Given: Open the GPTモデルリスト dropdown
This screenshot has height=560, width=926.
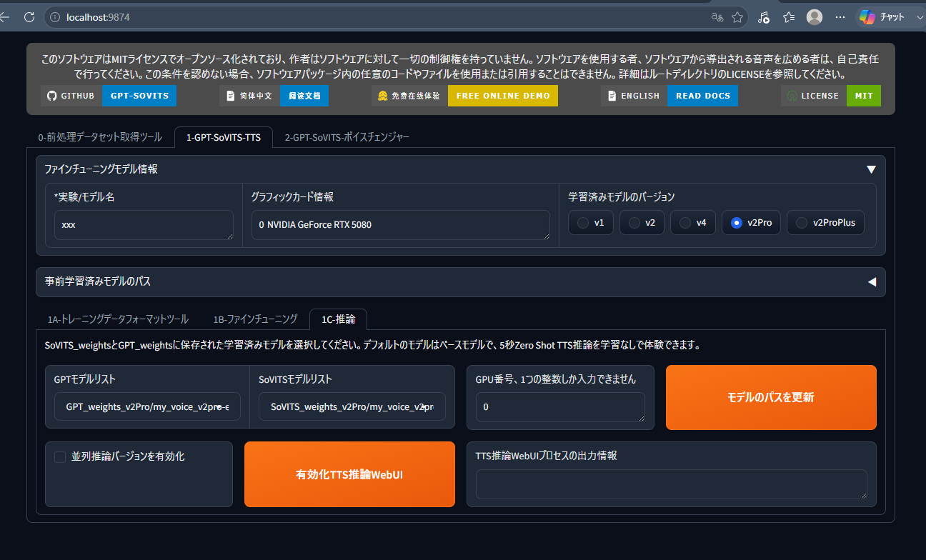Looking at the screenshot, I should (147, 406).
